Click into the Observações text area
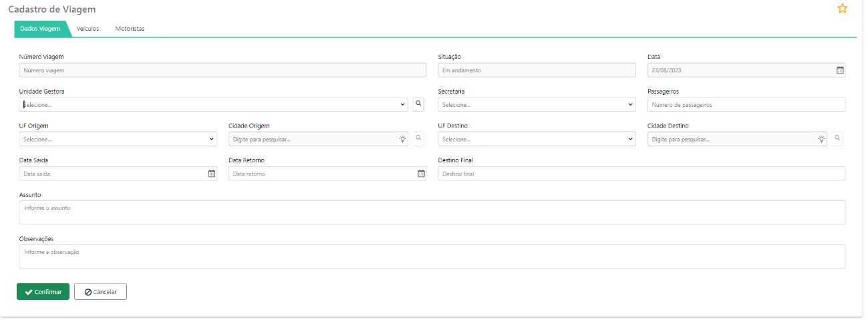Image resolution: width=868 pixels, height=320 pixels. coord(432,257)
